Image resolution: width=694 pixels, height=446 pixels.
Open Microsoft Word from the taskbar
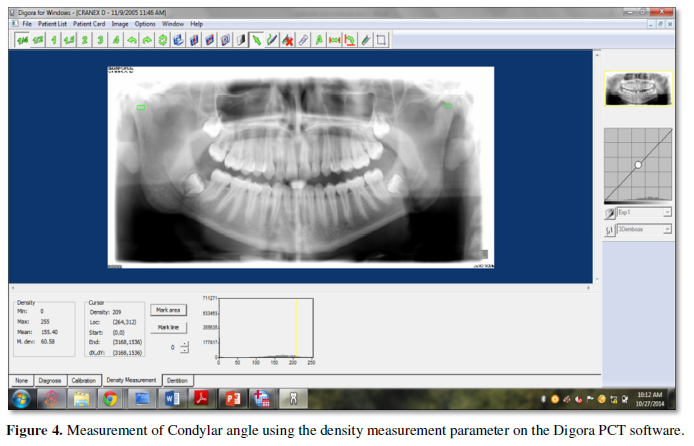coord(170,400)
